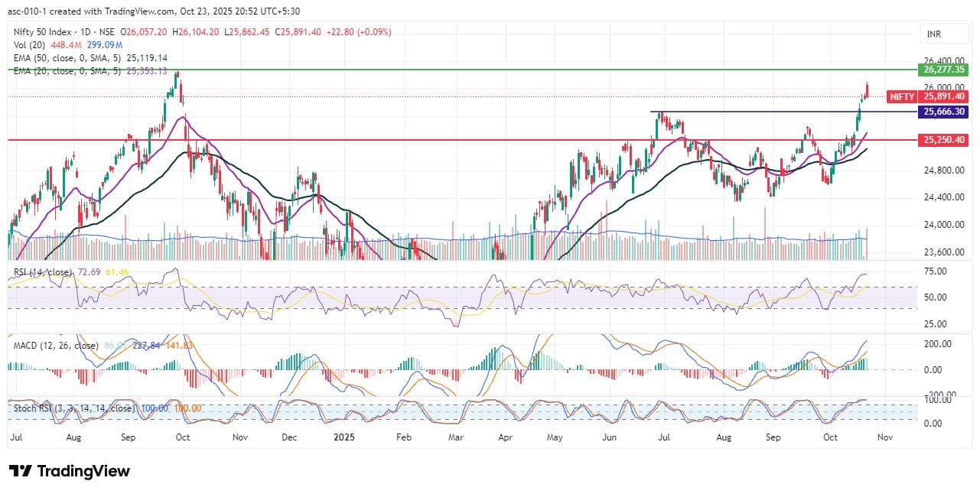Click the TradingView wordmark text

83,471
